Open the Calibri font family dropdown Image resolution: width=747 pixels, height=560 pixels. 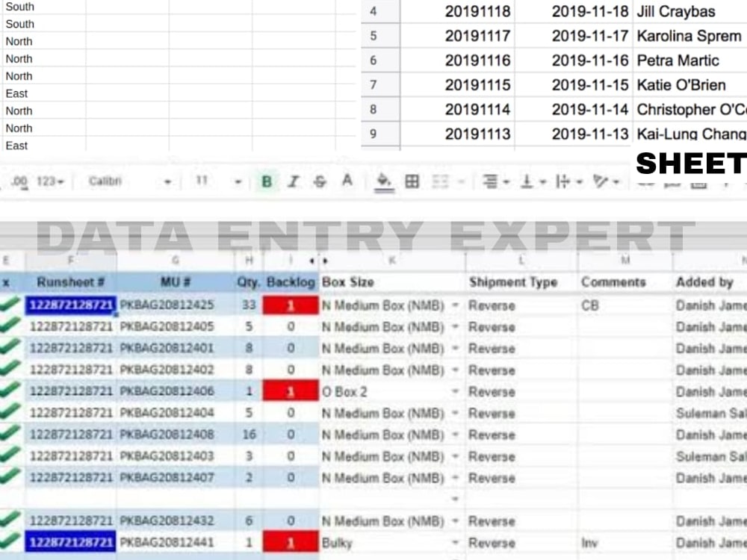[x=129, y=181]
